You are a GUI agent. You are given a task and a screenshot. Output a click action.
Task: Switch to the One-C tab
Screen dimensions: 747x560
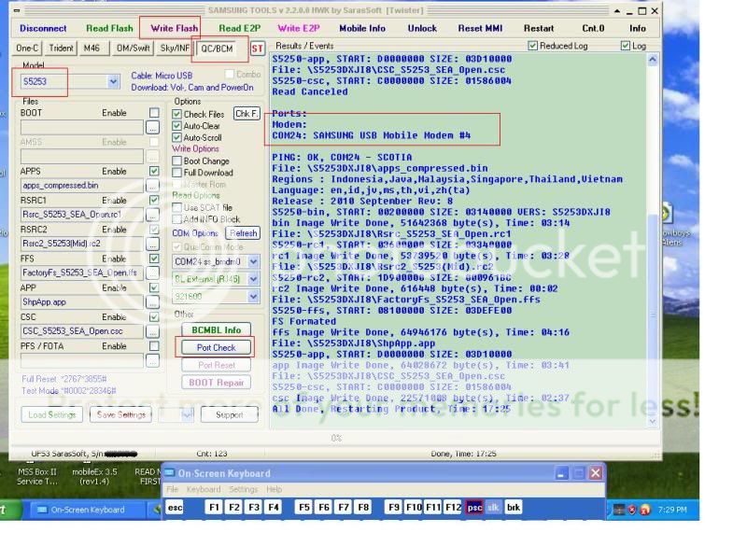point(27,49)
